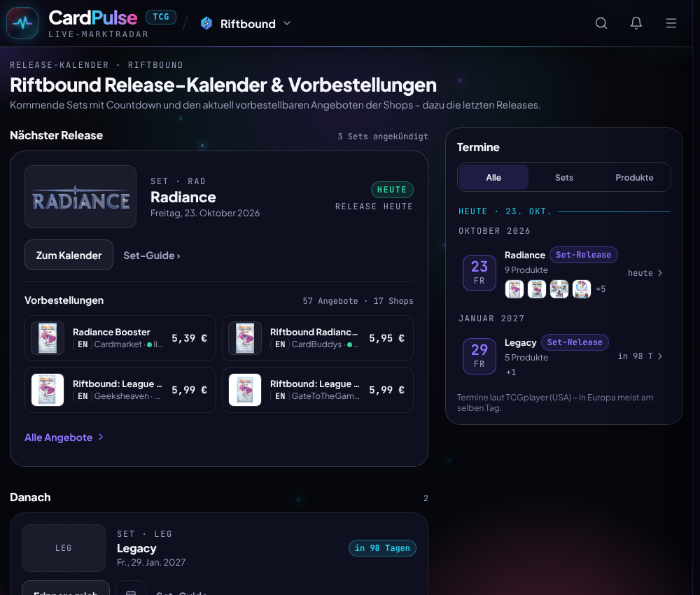Click the JANUAR 2027 month label
The width and height of the screenshot is (700, 595).
pos(491,318)
